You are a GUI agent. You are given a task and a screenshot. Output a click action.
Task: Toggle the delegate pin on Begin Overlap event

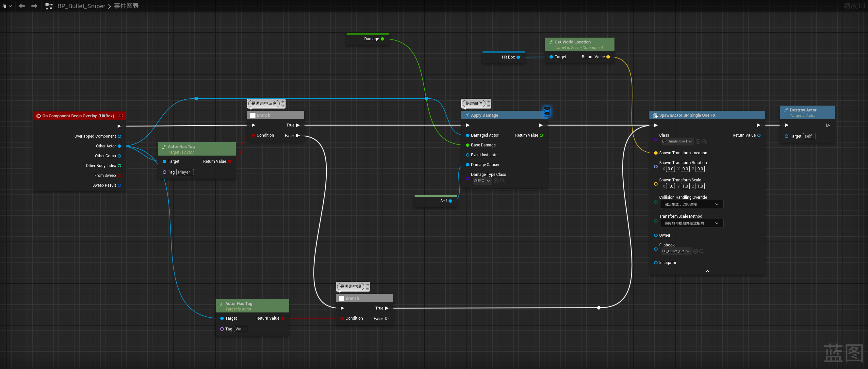121,116
